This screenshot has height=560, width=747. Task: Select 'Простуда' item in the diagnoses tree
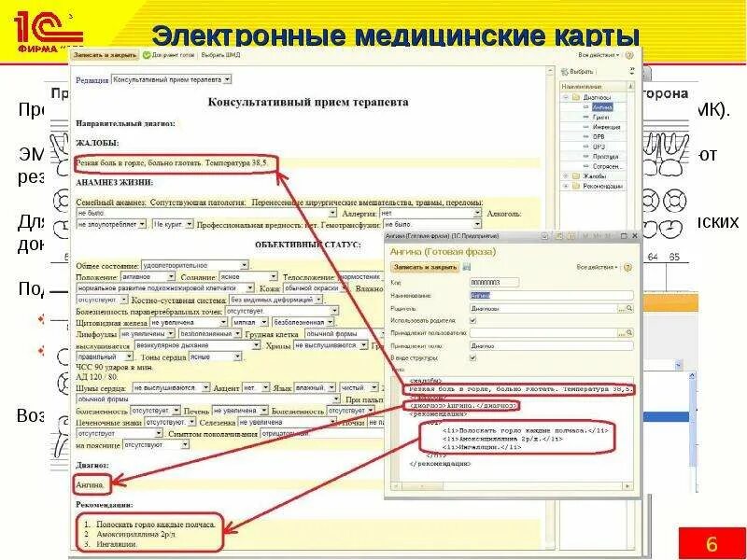[x=605, y=157]
